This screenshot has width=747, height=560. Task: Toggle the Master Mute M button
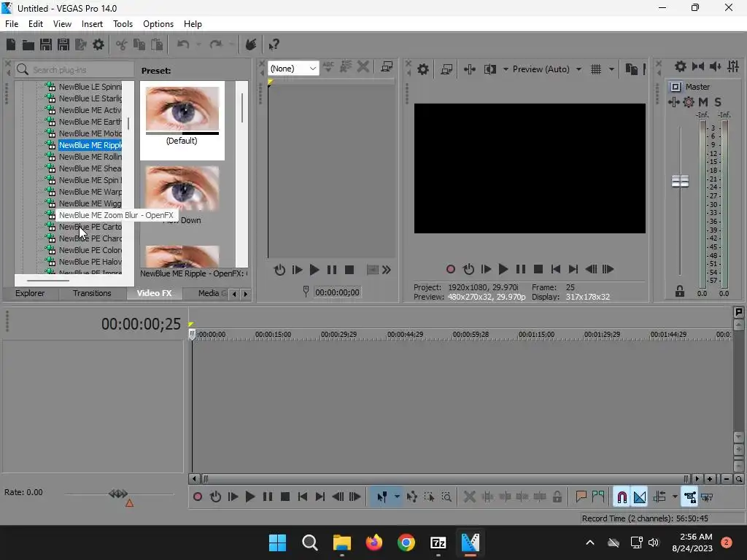coord(703,102)
